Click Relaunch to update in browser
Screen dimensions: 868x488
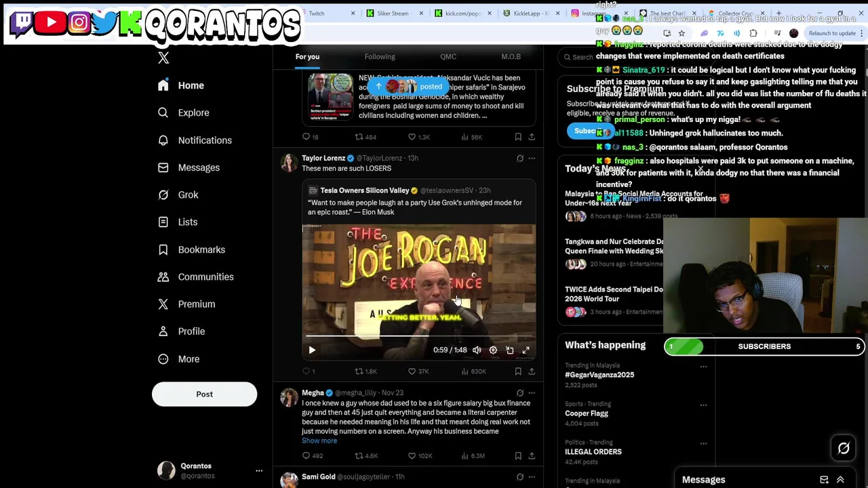832,33
